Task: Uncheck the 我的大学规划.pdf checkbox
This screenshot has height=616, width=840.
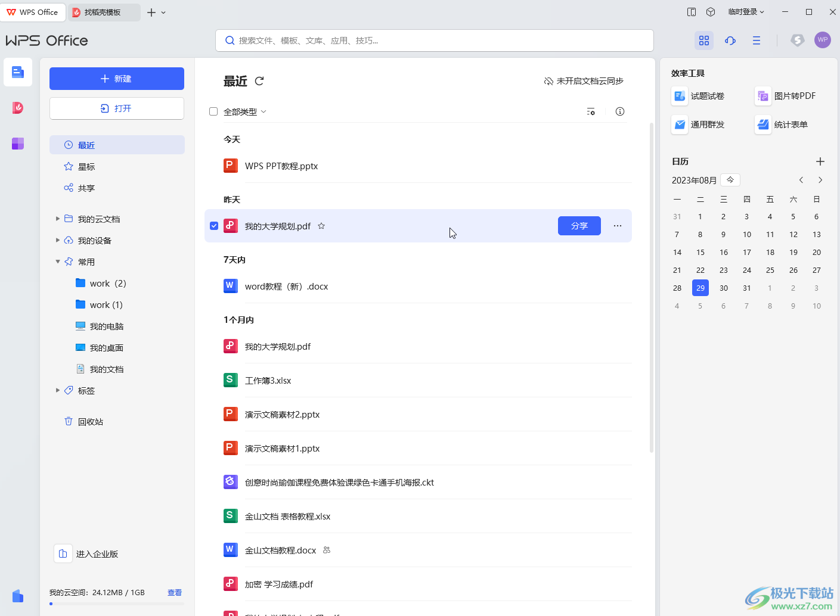Action: click(x=214, y=226)
